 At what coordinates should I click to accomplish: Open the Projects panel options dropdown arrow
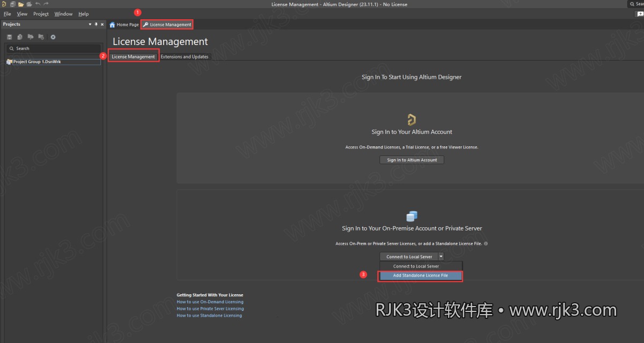click(x=90, y=24)
